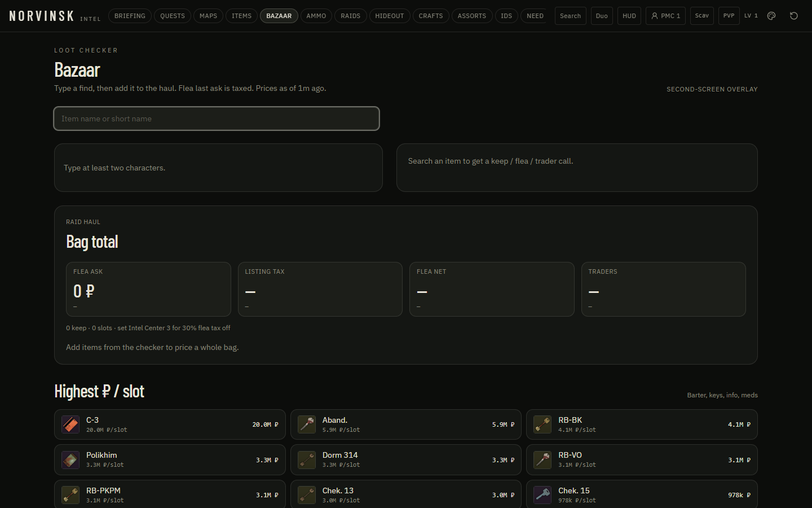Click the C-3 price 20.0M ₽
This screenshot has height=508, width=812.
pyautogui.click(x=265, y=424)
